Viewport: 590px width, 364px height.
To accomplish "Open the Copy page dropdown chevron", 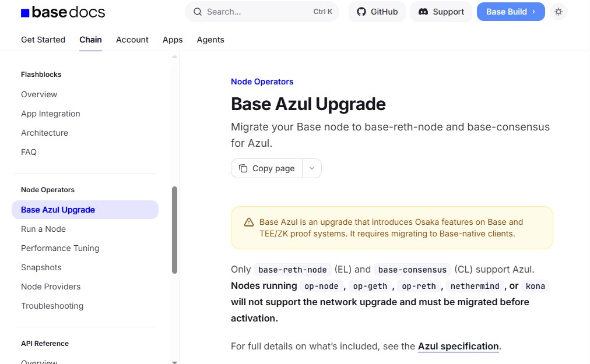I will pos(311,168).
